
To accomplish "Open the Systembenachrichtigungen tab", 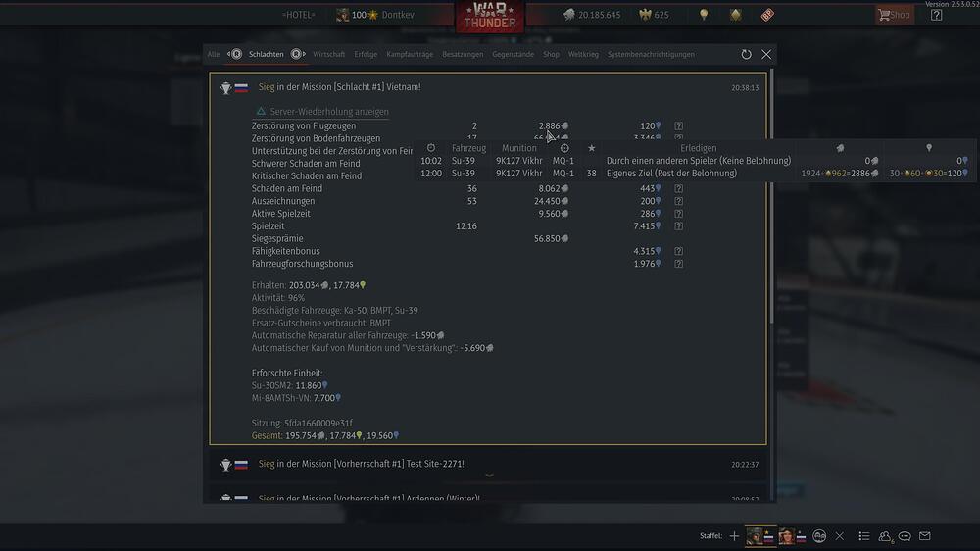I will point(651,54).
